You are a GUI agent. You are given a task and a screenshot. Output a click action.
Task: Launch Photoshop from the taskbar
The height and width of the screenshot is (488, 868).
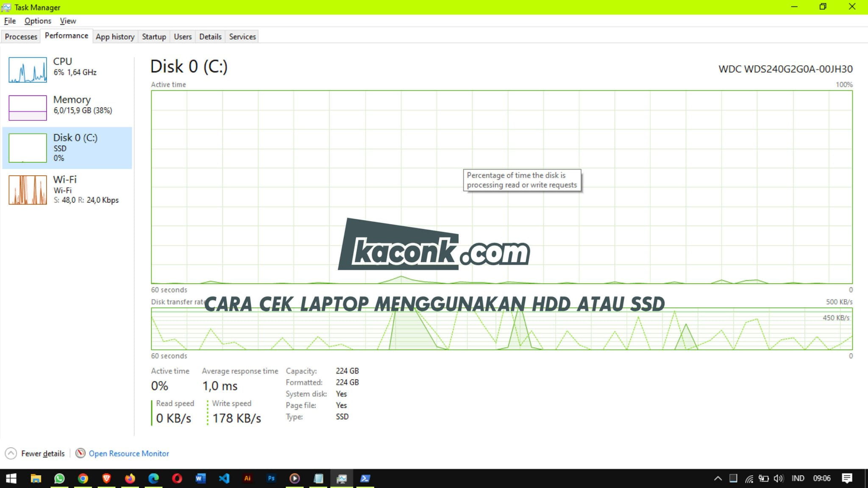click(x=271, y=478)
